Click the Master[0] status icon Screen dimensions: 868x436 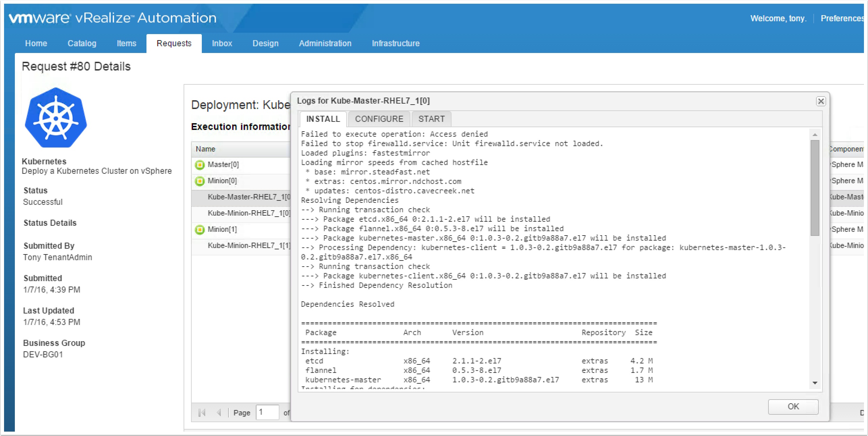click(200, 165)
